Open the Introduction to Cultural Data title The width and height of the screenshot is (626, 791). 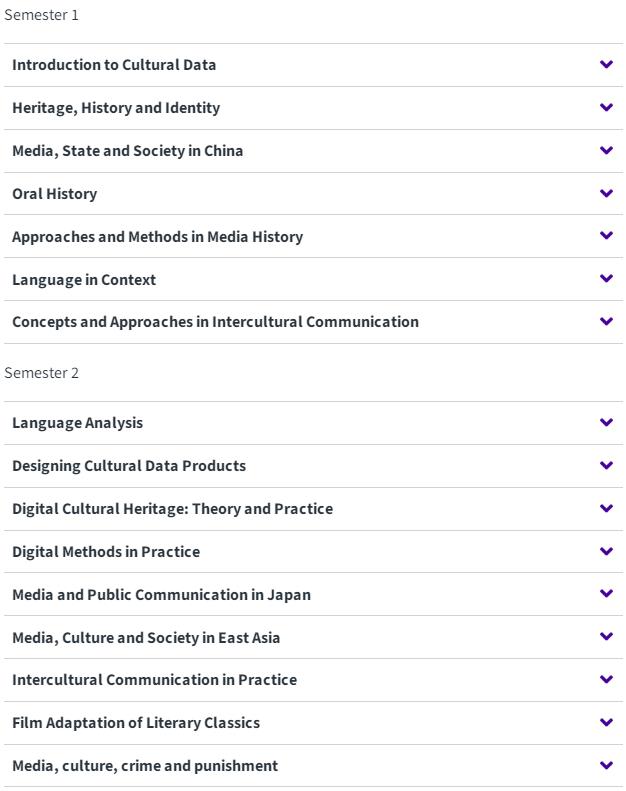pos(114,65)
